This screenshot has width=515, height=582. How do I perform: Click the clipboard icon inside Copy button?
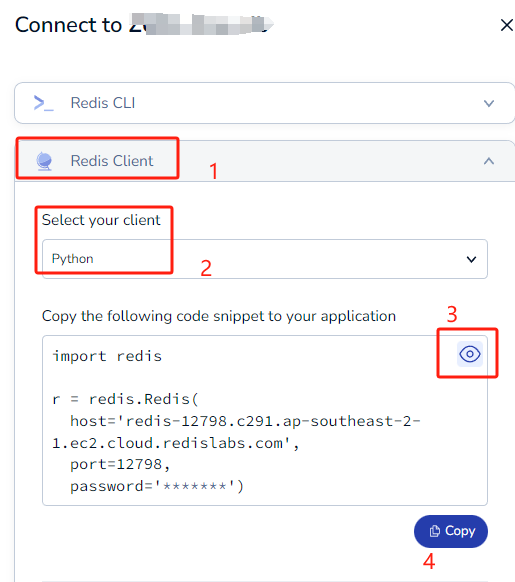434,531
